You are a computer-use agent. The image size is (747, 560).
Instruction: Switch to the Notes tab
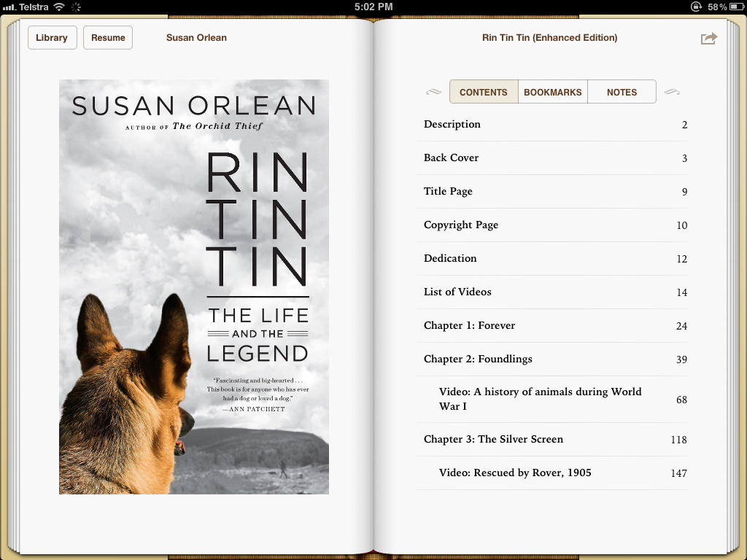622,92
